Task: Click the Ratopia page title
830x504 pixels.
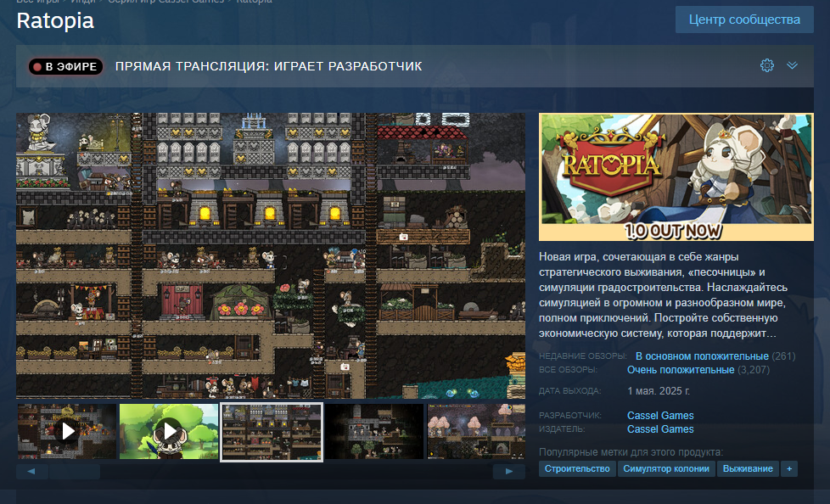Action: coord(55,21)
